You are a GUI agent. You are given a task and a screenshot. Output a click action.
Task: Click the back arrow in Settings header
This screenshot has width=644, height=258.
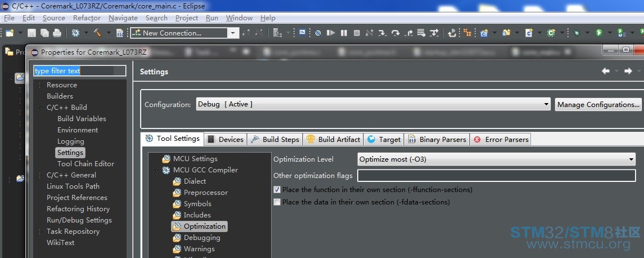coord(606,71)
